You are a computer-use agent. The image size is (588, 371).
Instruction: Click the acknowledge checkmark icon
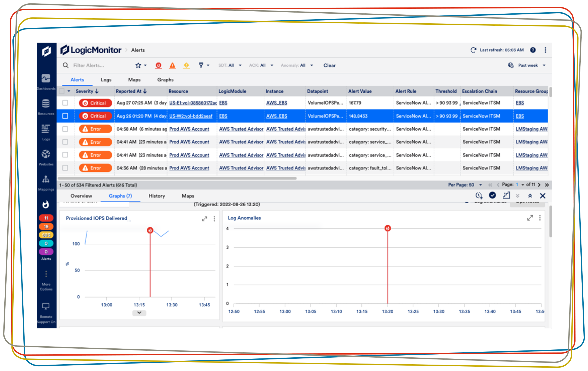(493, 195)
